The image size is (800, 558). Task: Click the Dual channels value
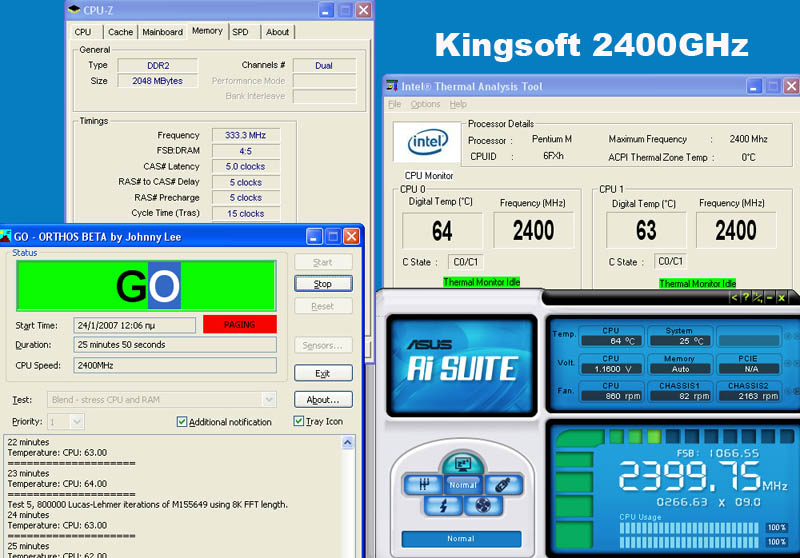coord(324,65)
